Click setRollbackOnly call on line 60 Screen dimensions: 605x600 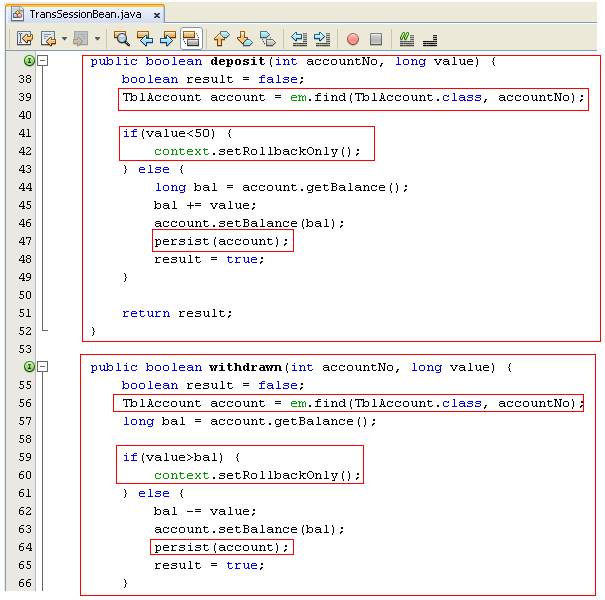257,475
